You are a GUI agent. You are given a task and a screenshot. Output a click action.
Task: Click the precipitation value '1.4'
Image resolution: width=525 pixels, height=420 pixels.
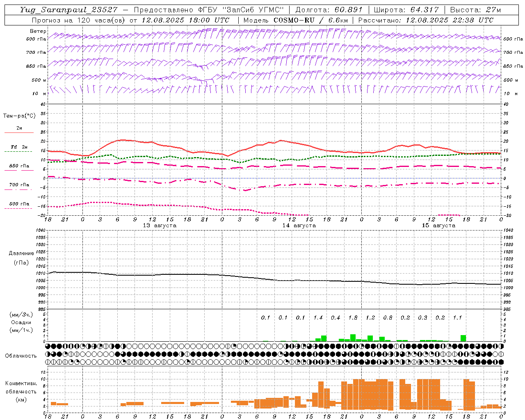tap(318, 317)
